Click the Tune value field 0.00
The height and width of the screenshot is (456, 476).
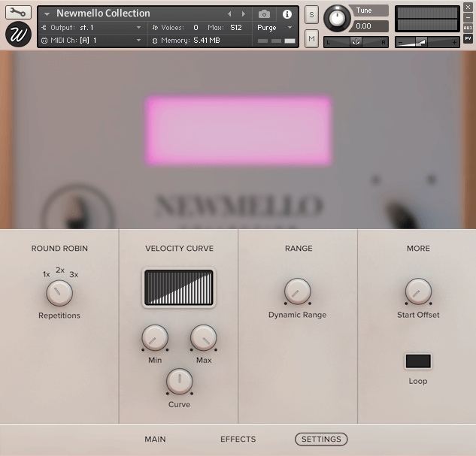coord(368,26)
